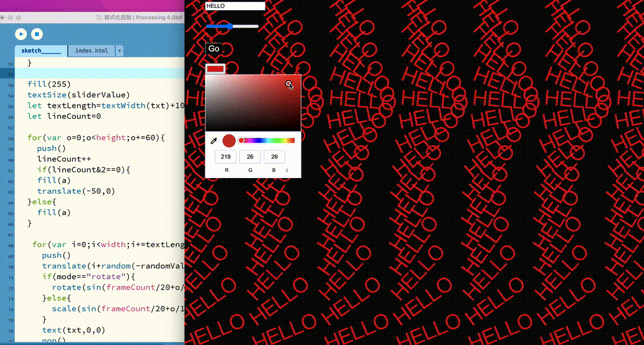
Task: Click the line number 58 in the gutter
Action: (11, 138)
